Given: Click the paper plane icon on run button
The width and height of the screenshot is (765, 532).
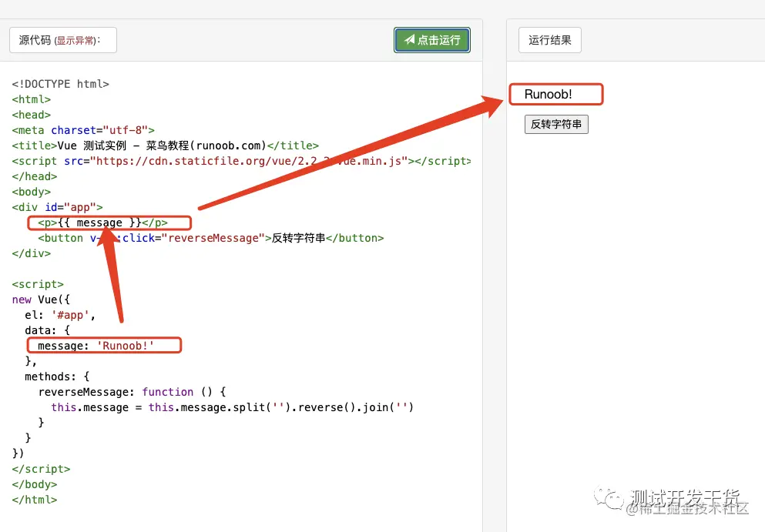Looking at the screenshot, I should (409, 39).
